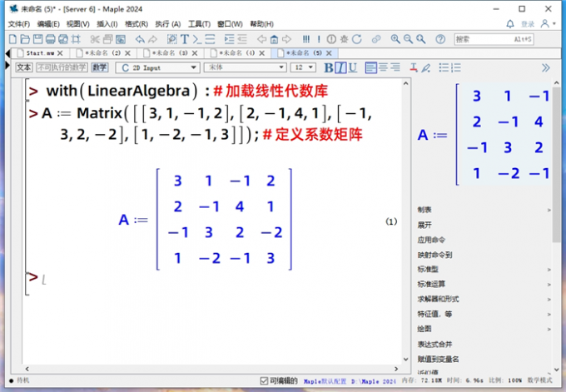The width and height of the screenshot is (566, 392).
Task: Click the Undo arrow icon
Action: pyautogui.click(x=140, y=39)
